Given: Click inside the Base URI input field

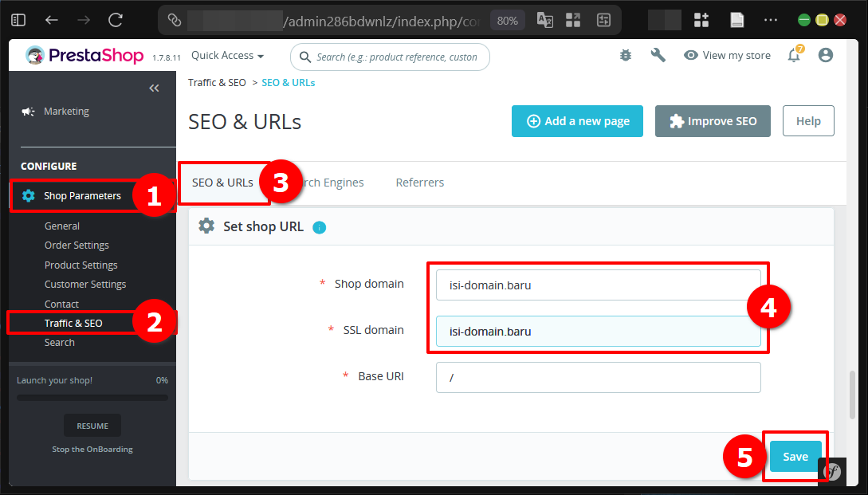Looking at the screenshot, I should point(598,375).
